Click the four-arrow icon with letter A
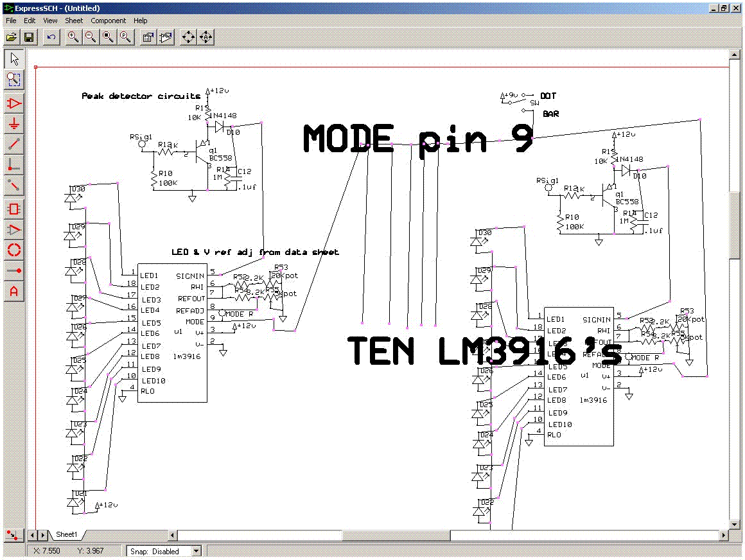 (x=206, y=37)
